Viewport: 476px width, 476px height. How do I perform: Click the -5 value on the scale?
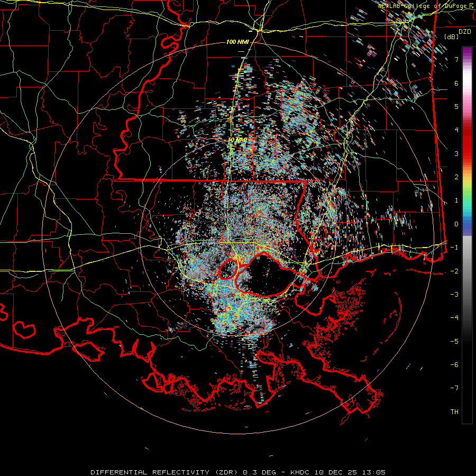tap(454, 342)
